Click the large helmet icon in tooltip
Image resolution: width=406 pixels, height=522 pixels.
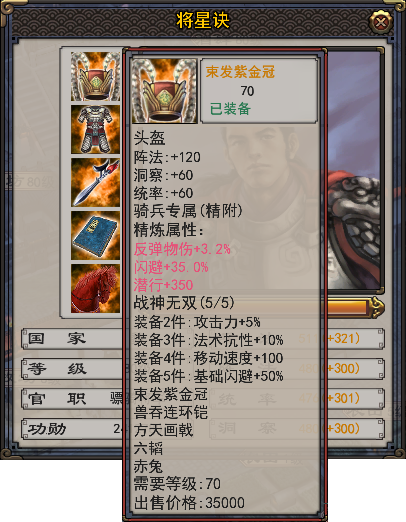click(165, 91)
